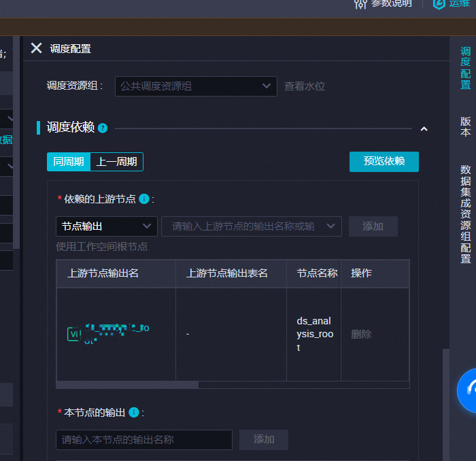The image size is (476, 461).
Task: Click the 查看水位 link
Action: [x=305, y=86]
